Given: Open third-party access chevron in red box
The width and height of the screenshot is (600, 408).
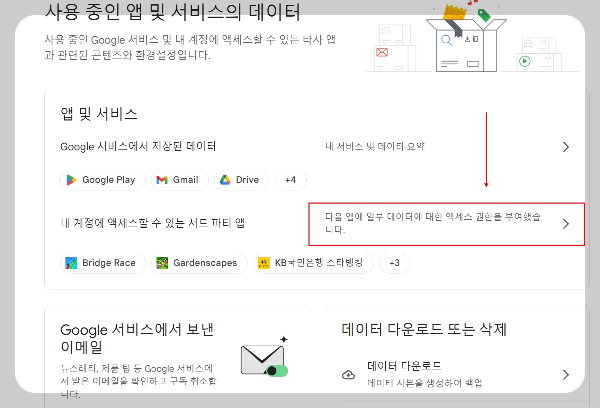Looking at the screenshot, I should click(x=566, y=224).
